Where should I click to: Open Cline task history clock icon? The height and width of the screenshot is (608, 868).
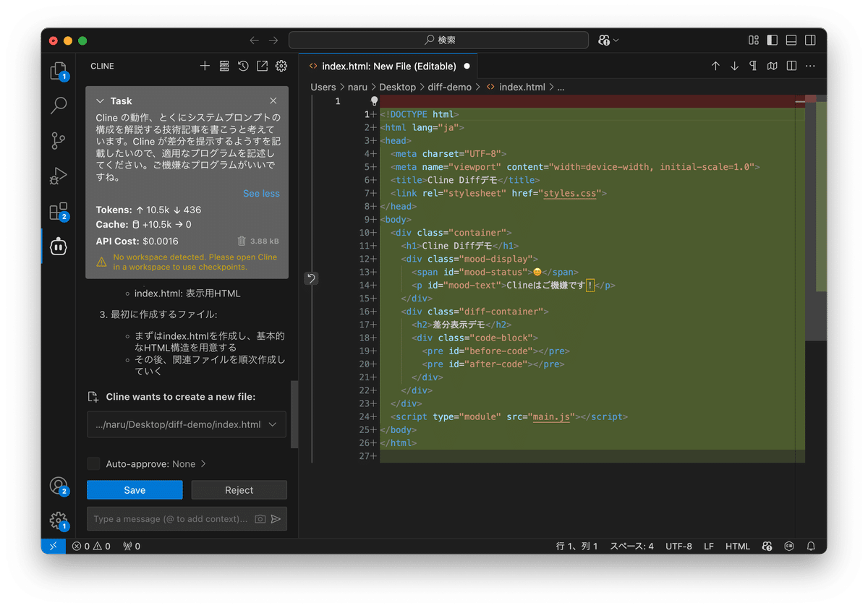pos(243,66)
